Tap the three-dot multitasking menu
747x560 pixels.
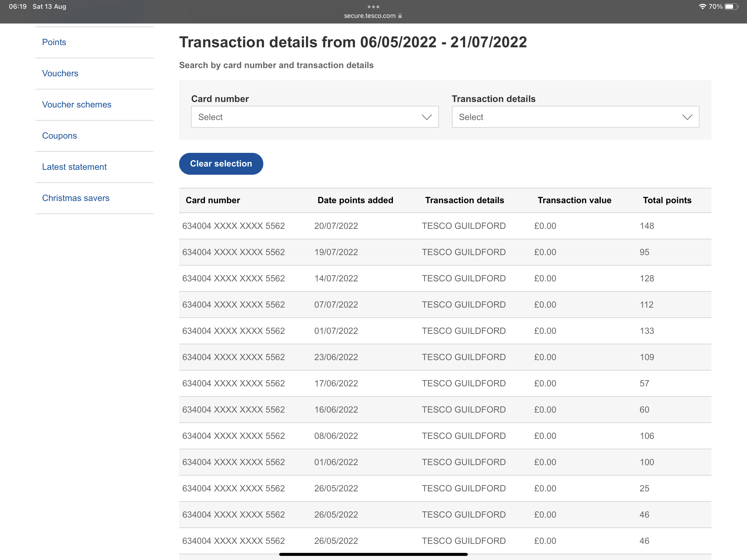(373, 7)
